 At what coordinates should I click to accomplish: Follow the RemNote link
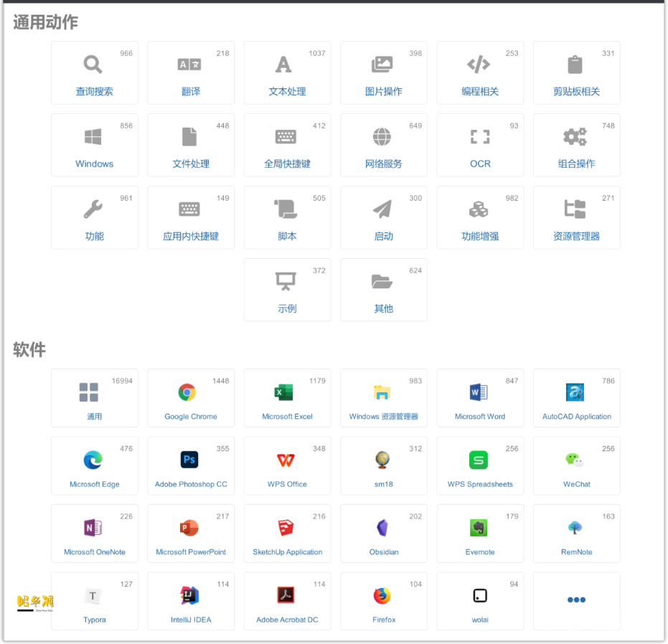click(576, 552)
